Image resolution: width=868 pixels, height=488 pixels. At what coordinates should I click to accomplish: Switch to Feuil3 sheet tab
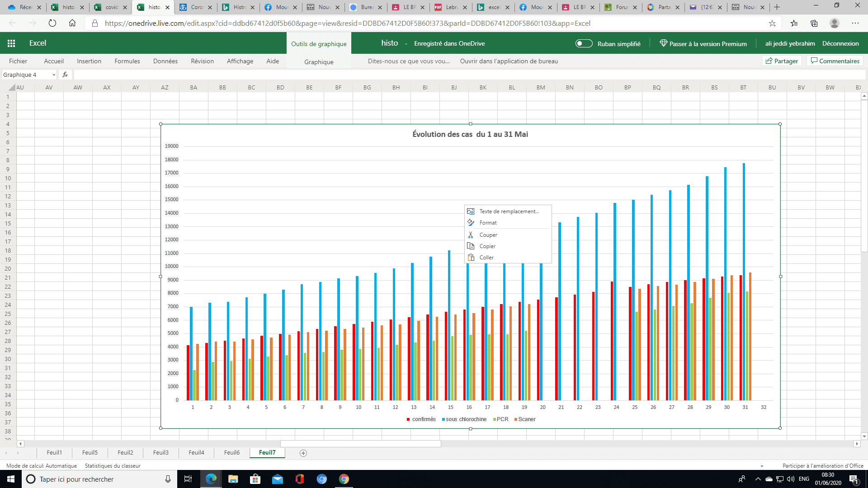(x=160, y=453)
